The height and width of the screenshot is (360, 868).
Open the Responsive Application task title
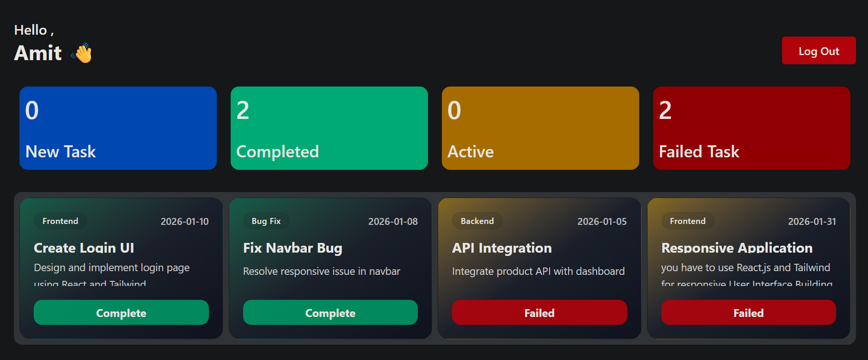[737, 248]
